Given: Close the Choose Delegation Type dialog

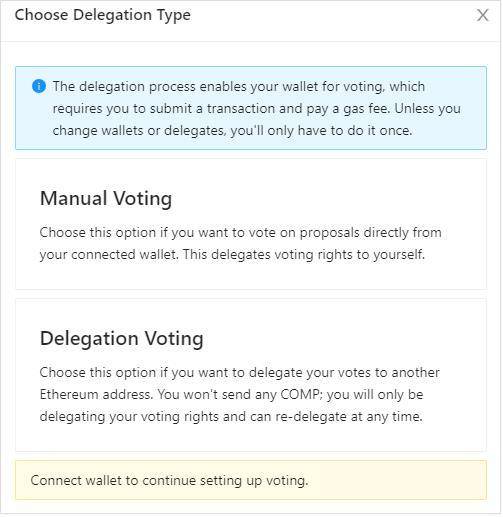Looking at the screenshot, I should pyautogui.click(x=482, y=15).
